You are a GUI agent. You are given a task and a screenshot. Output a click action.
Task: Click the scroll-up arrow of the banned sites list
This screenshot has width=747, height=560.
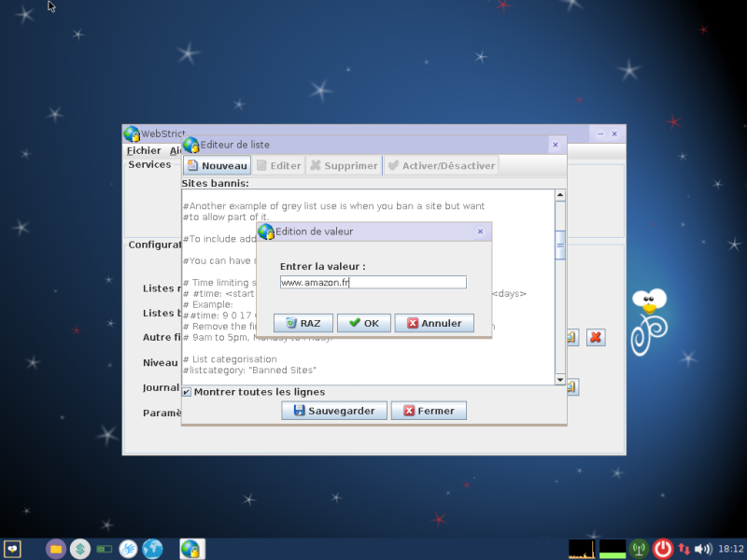tap(560, 195)
